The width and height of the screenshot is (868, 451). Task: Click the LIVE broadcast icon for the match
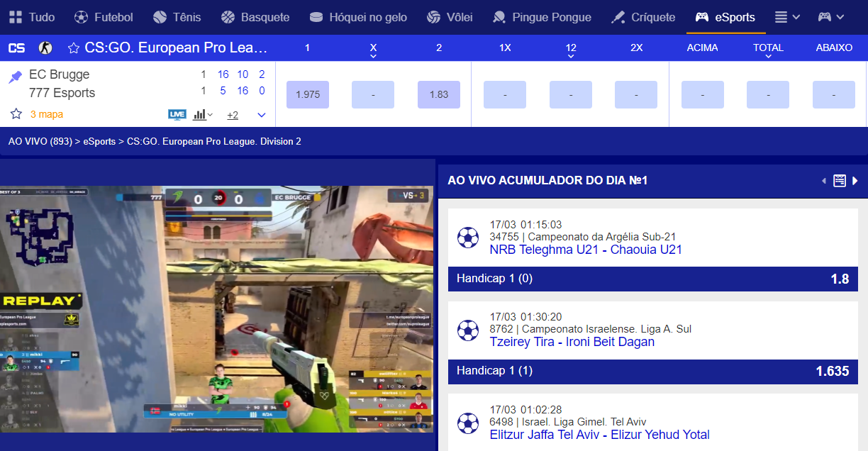tap(177, 114)
